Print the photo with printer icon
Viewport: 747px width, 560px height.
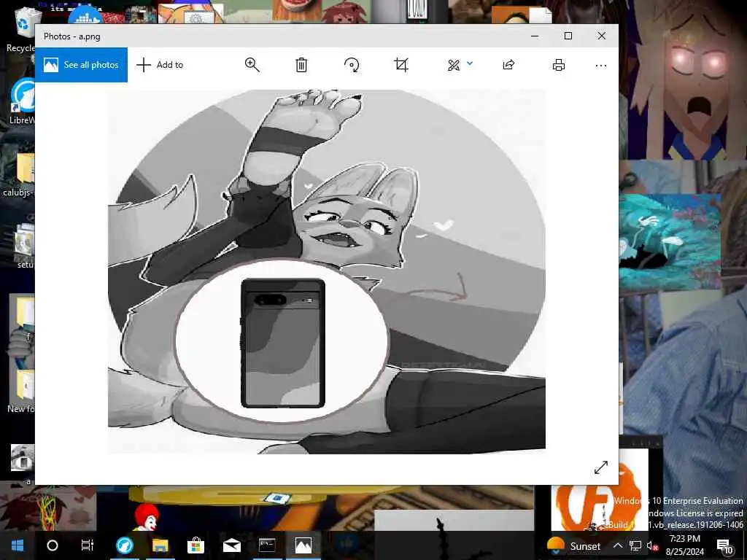[x=558, y=65]
